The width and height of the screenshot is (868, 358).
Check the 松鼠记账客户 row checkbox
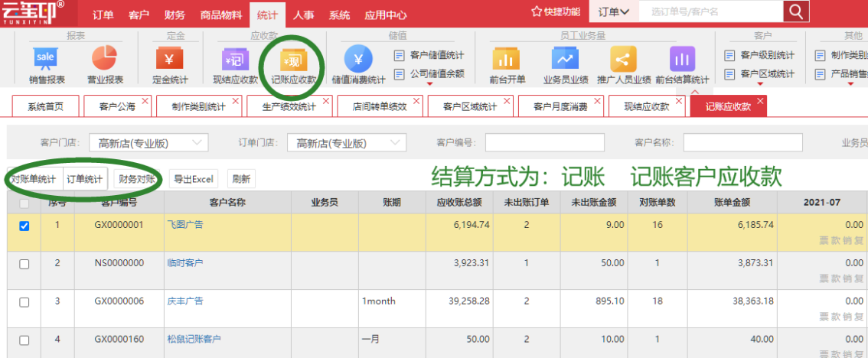point(24,340)
